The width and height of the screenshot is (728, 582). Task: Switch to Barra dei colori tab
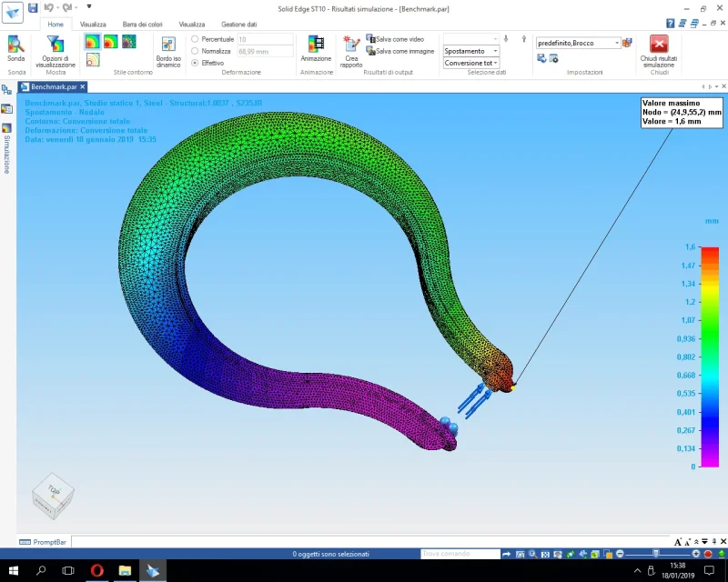tap(142, 25)
